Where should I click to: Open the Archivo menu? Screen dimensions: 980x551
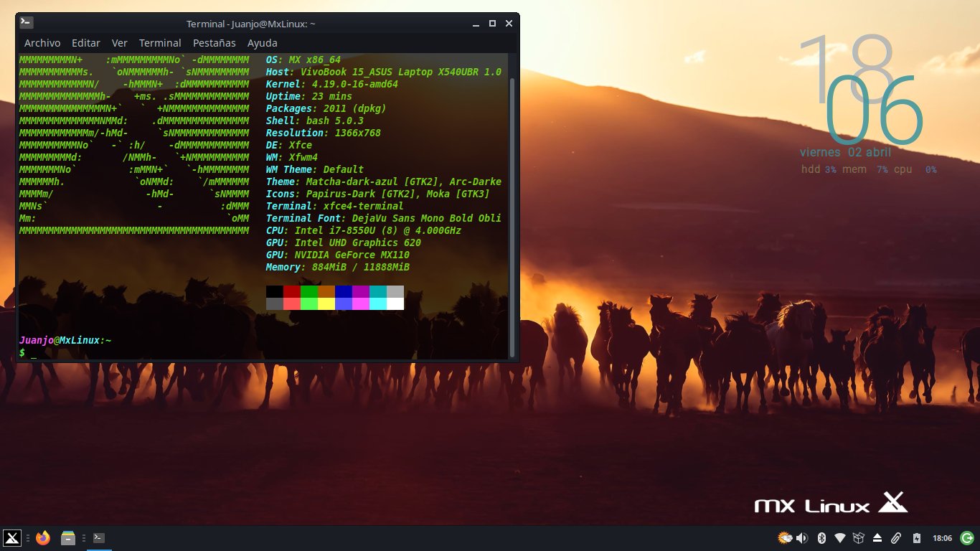42,43
